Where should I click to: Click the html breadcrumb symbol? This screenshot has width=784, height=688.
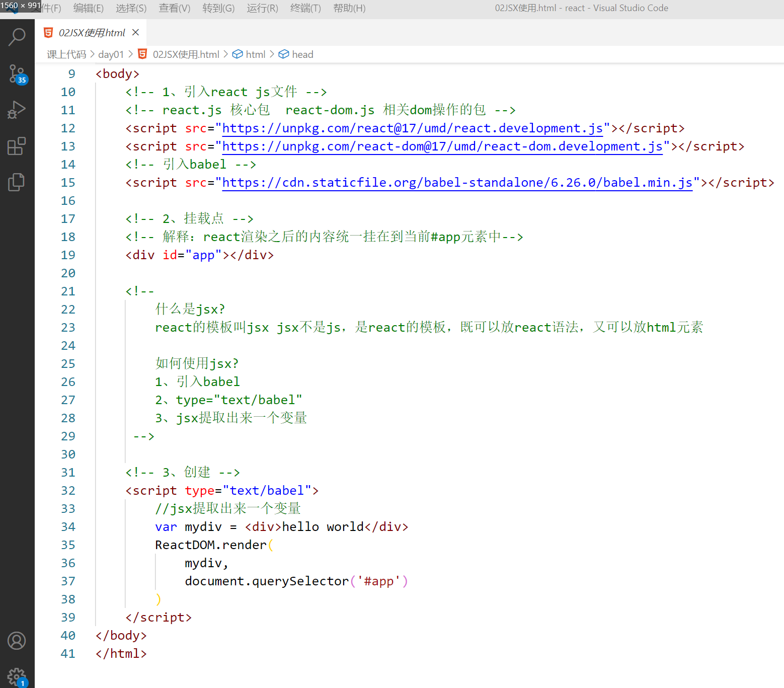249,54
